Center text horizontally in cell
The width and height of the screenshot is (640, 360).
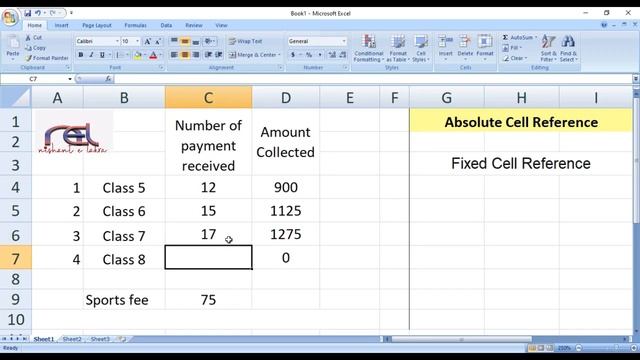(184, 55)
